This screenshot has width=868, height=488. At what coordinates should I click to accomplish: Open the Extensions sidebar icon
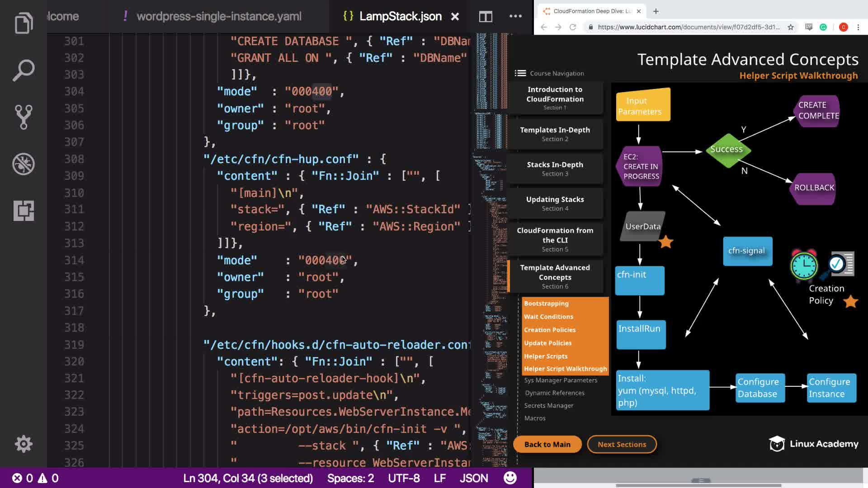(x=24, y=211)
